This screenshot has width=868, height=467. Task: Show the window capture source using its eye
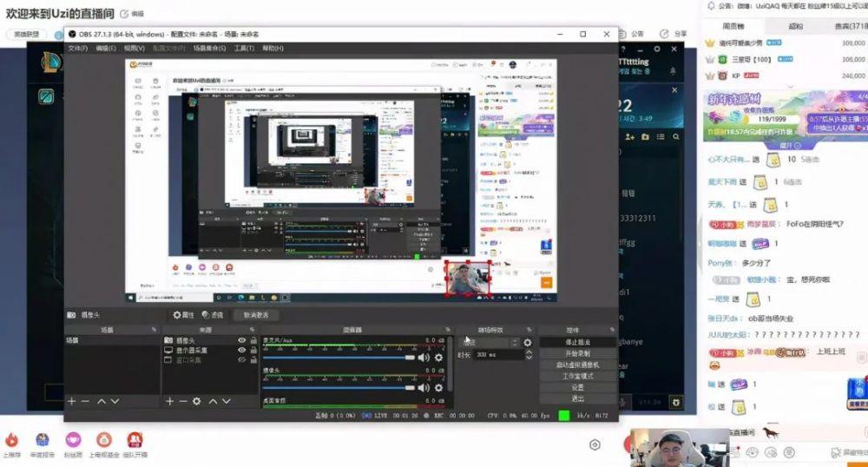coord(242,359)
